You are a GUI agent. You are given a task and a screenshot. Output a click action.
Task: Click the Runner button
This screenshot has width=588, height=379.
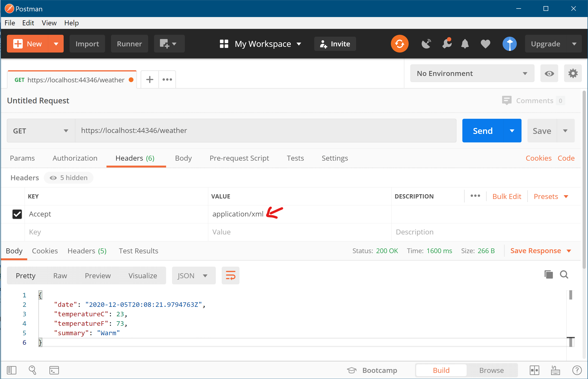(129, 44)
